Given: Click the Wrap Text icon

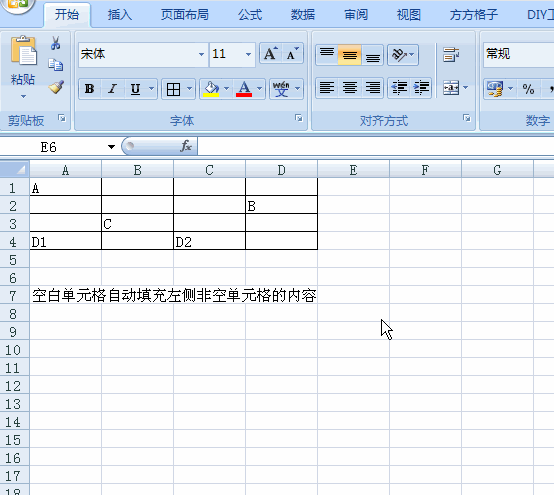Looking at the screenshot, I should point(451,55).
